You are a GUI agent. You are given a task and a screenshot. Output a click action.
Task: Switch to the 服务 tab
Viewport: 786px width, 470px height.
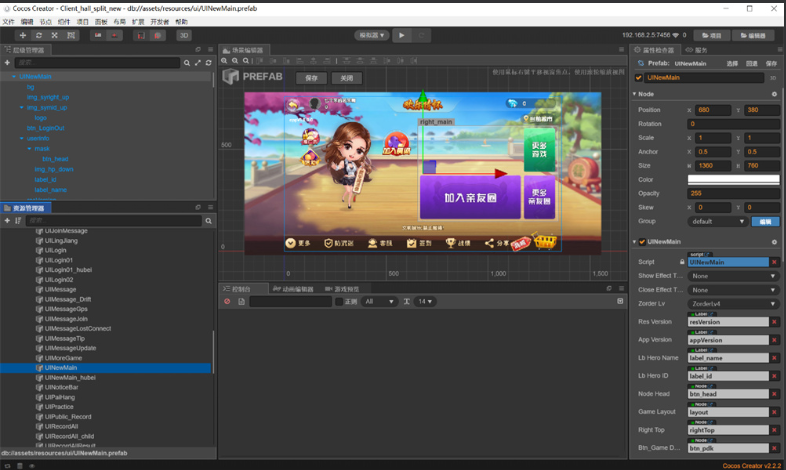697,50
